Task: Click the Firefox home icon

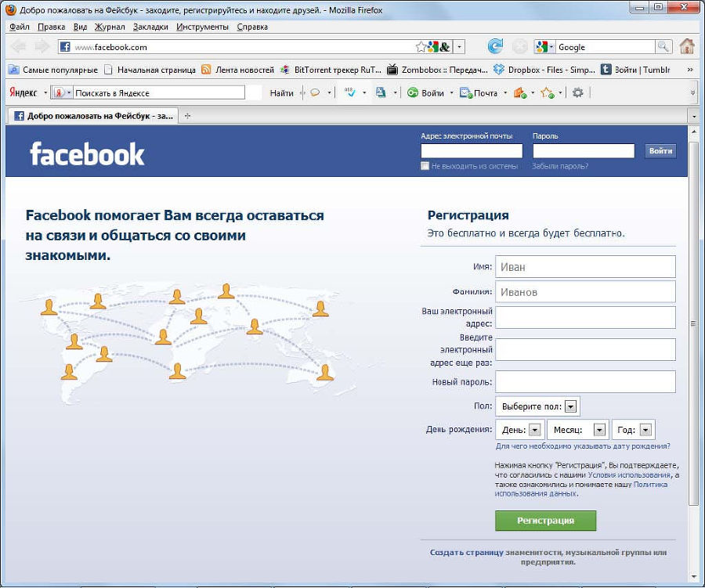Action: [687, 47]
